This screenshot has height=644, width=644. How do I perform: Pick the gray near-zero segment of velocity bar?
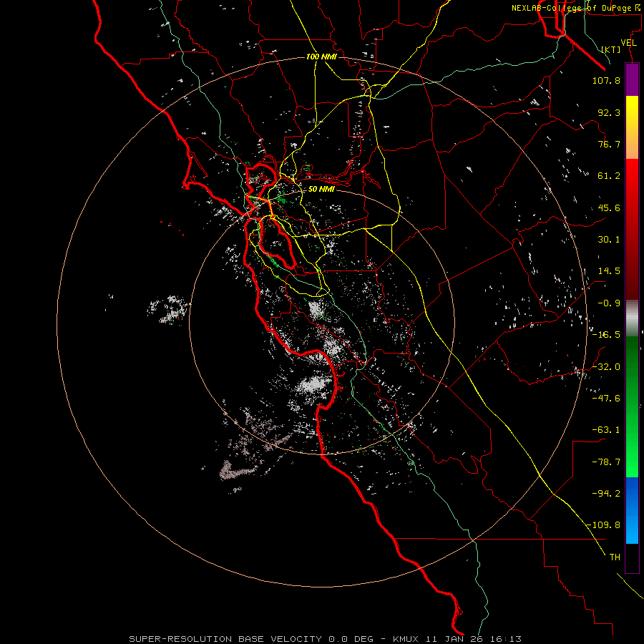632,318
